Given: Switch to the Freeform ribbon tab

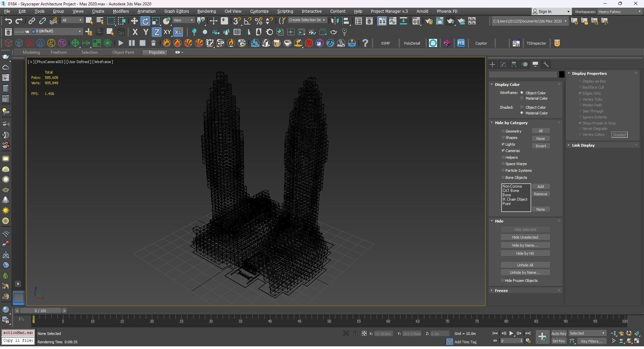Looking at the screenshot, I should (x=58, y=52).
